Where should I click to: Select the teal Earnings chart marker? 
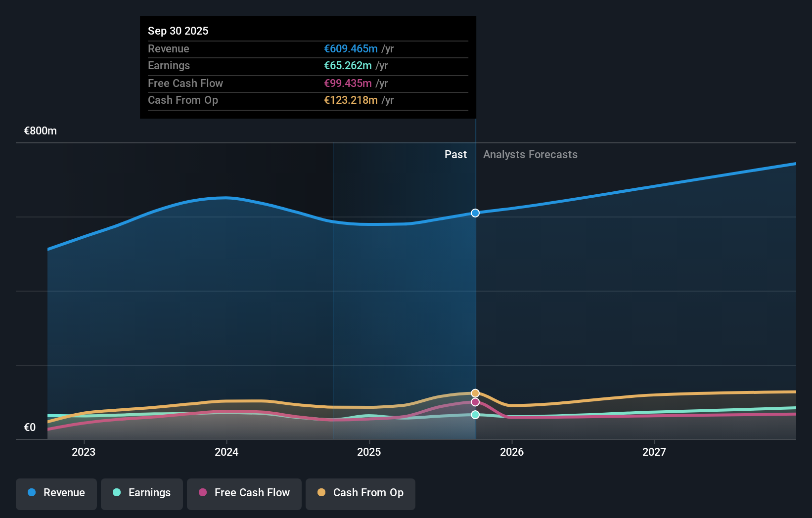475,415
